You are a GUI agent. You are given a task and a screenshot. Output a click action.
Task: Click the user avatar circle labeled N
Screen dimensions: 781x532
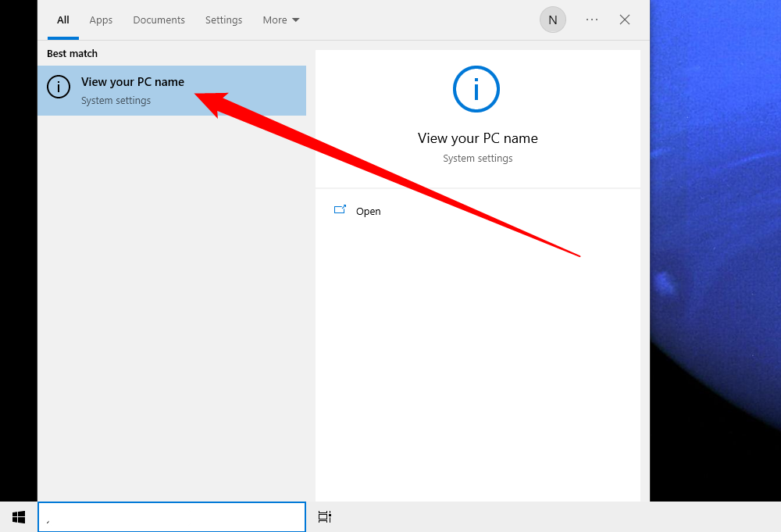point(552,20)
